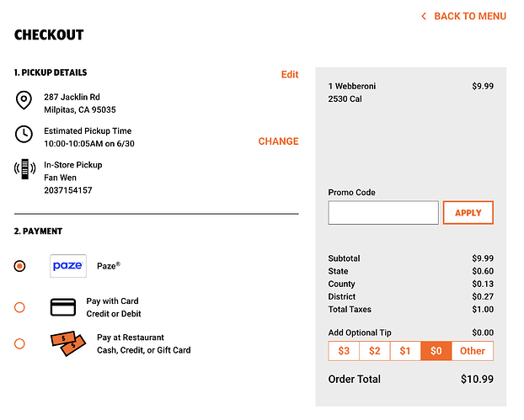Select Pay with Card radio button

click(x=19, y=307)
